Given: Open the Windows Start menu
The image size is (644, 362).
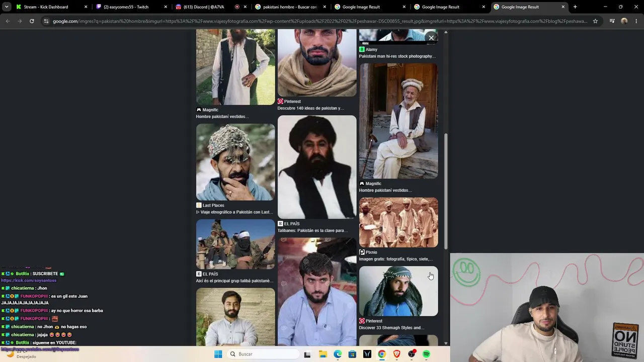Looking at the screenshot, I should tap(218, 354).
